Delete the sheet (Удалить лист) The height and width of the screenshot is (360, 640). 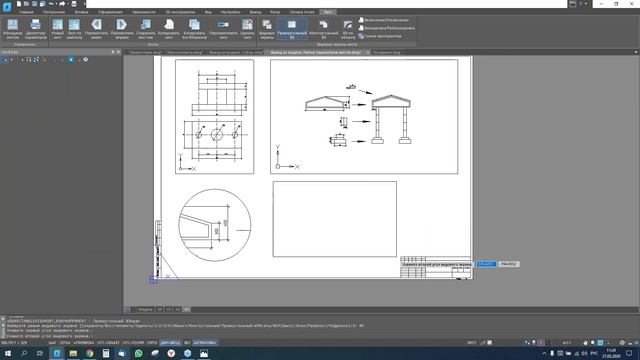pos(247,29)
